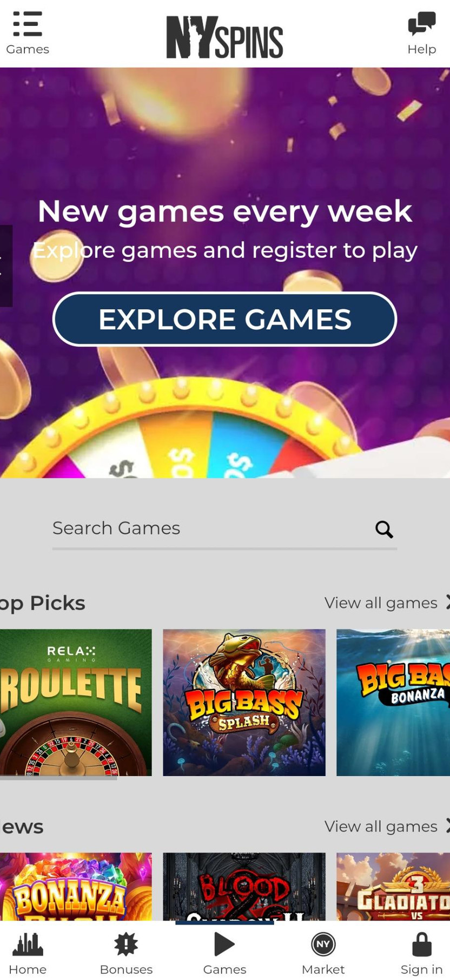
Task: Open the Games list menu icon
Action: [28, 24]
